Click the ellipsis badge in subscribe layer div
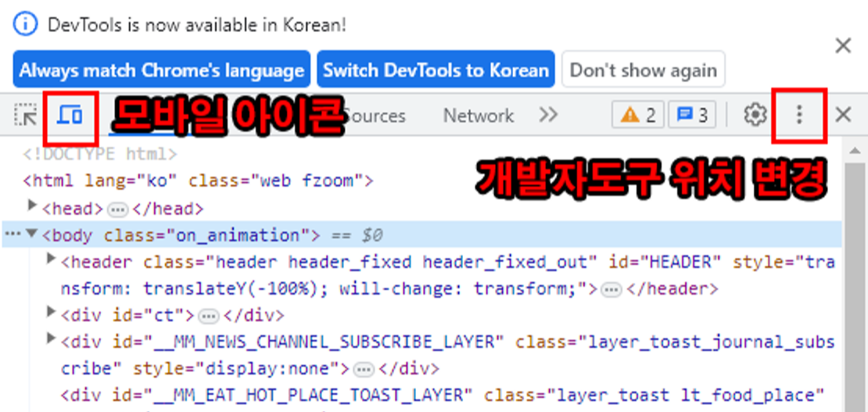Image resolution: width=868 pixels, height=412 pixels. pos(363,369)
